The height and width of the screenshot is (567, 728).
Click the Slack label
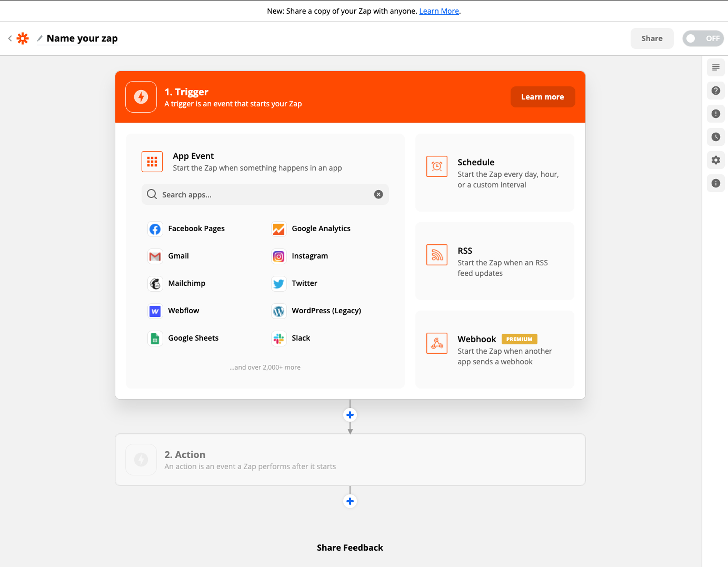coord(301,338)
